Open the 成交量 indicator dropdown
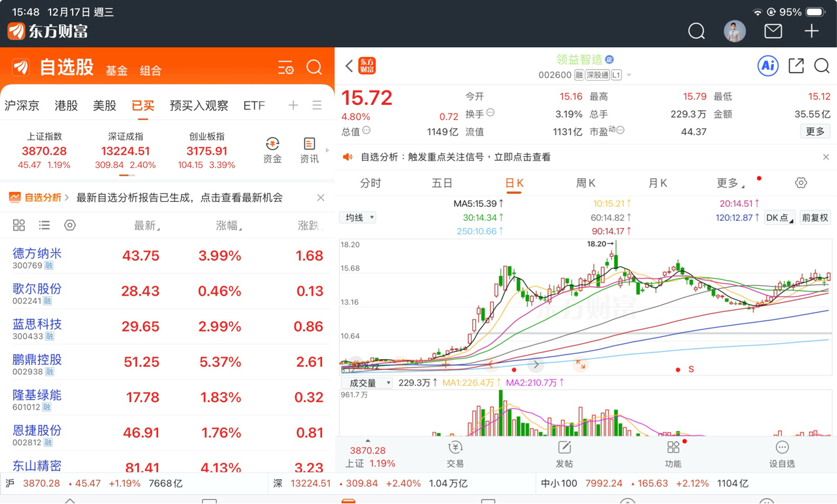This screenshot has width=837, height=504. click(367, 383)
